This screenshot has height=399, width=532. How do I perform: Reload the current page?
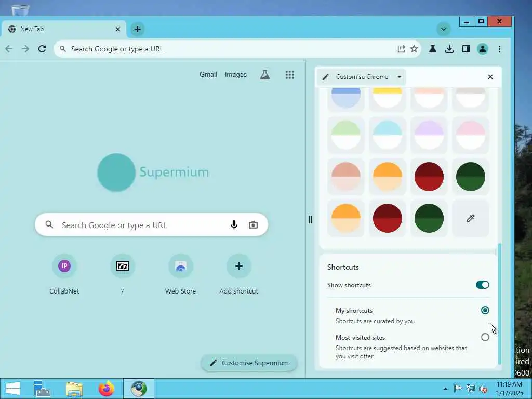pos(42,49)
